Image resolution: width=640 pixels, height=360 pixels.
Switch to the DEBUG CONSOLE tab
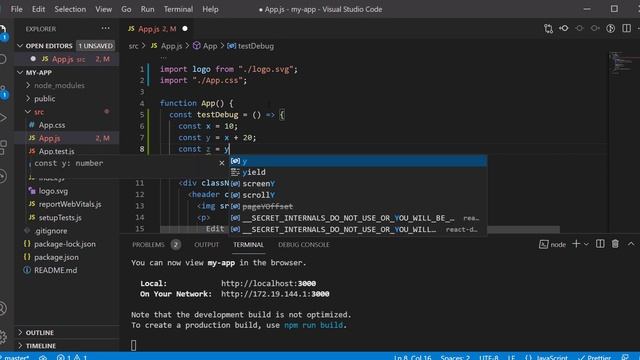pyautogui.click(x=304, y=244)
